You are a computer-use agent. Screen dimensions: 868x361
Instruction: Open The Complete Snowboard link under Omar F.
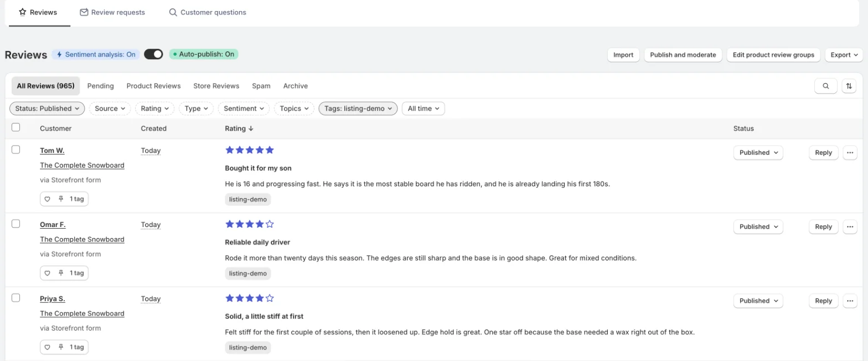(82, 240)
